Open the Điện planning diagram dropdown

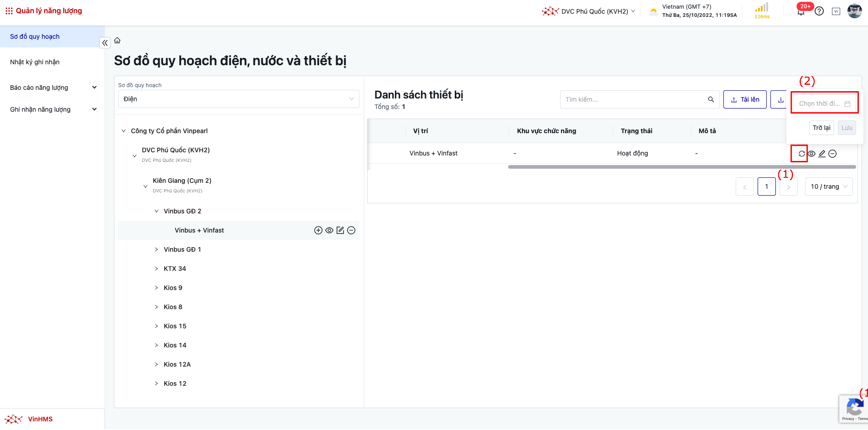click(239, 99)
